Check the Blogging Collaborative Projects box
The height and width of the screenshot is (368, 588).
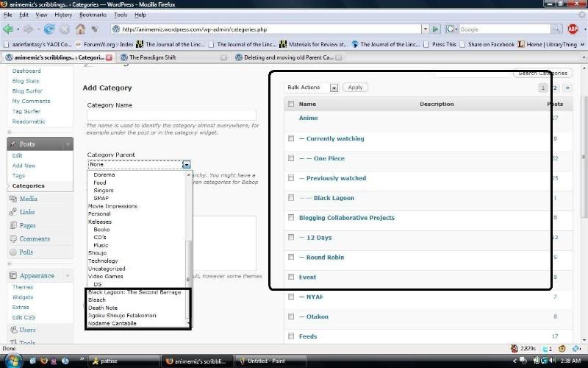pyautogui.click(x=291, y=217)
